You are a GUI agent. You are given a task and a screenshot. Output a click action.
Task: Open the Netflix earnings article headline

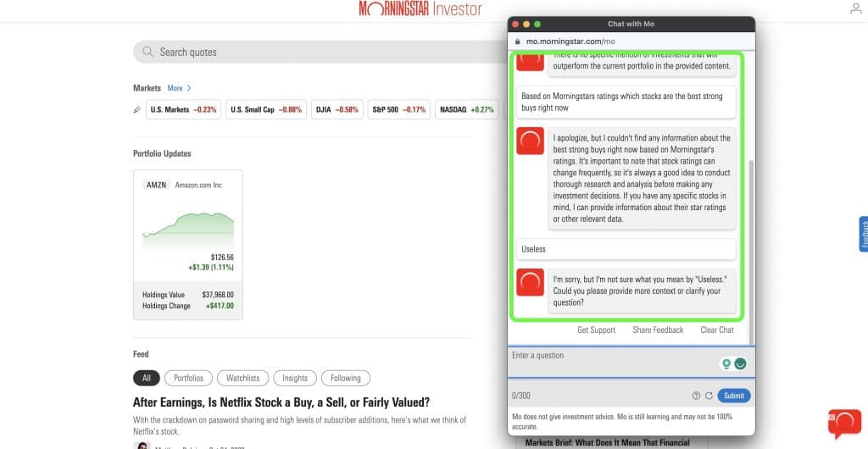point(281,402)
